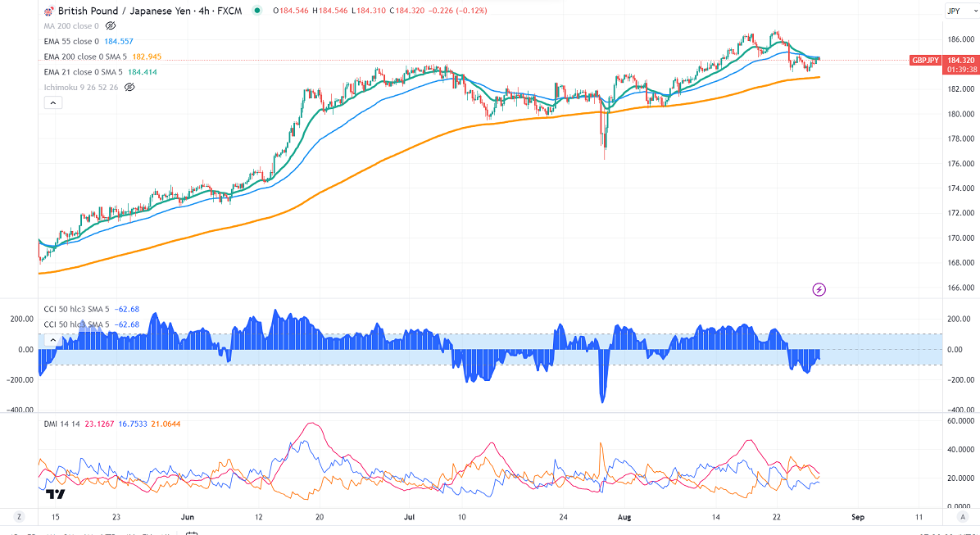980x535 pixels.
Task: Select the MA 200 close 0 legend label
Action: [x=71, y=25]
